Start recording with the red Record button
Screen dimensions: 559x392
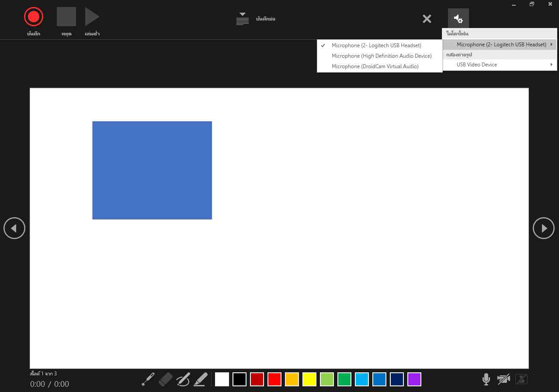pos(34,17)
